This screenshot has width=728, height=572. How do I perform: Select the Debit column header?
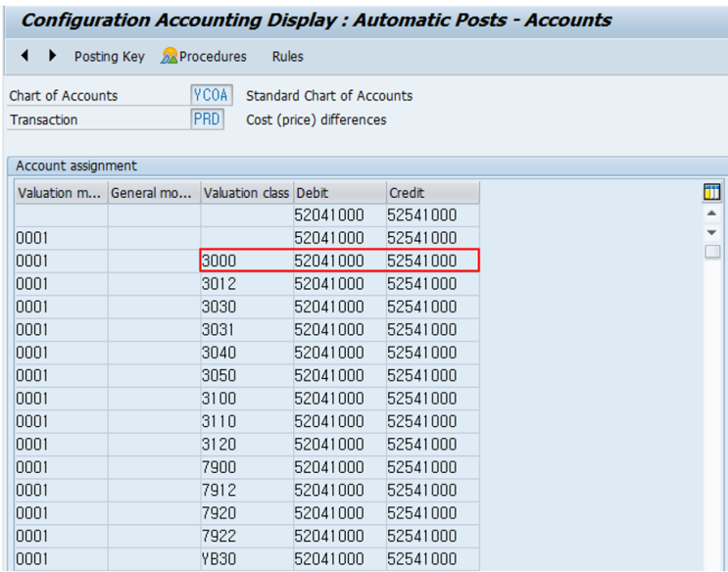point(340,193)
